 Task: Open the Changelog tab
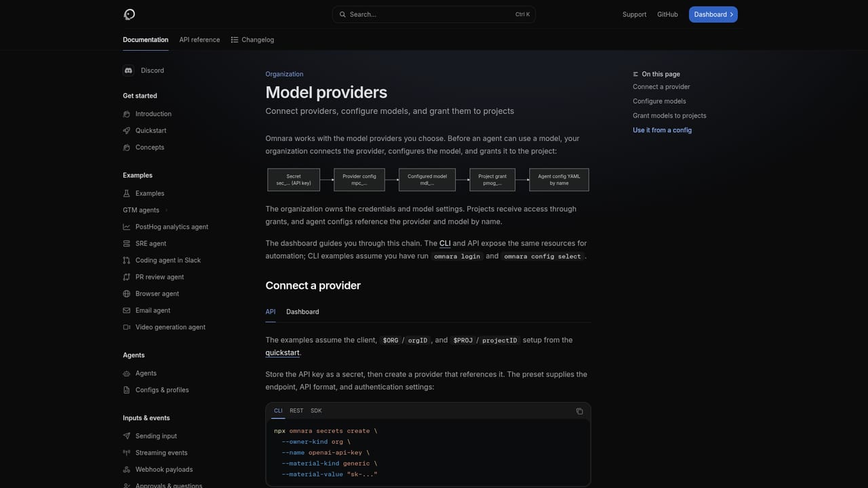(252, 40)
